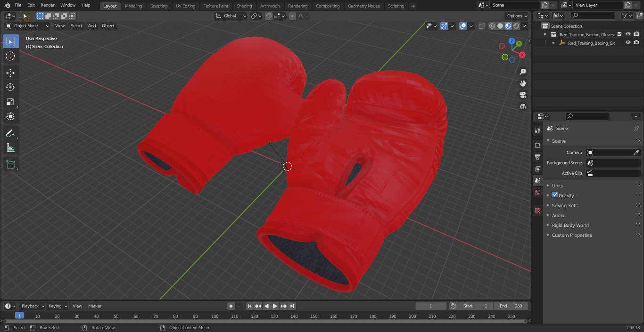This screenshot has width=644, height=332.
Task: Toggle proportional editing
Action: click(292, 16)
